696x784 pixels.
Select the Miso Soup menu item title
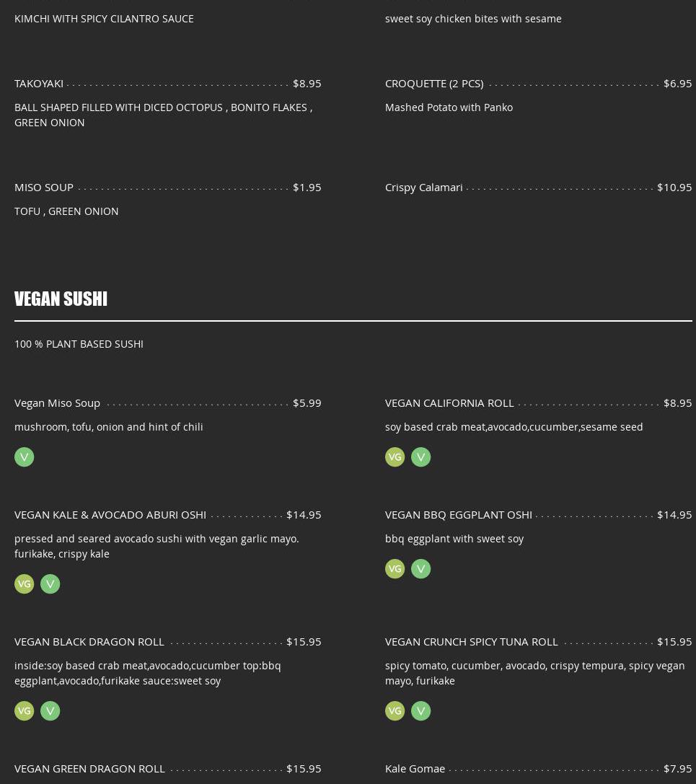coord(44,187)
